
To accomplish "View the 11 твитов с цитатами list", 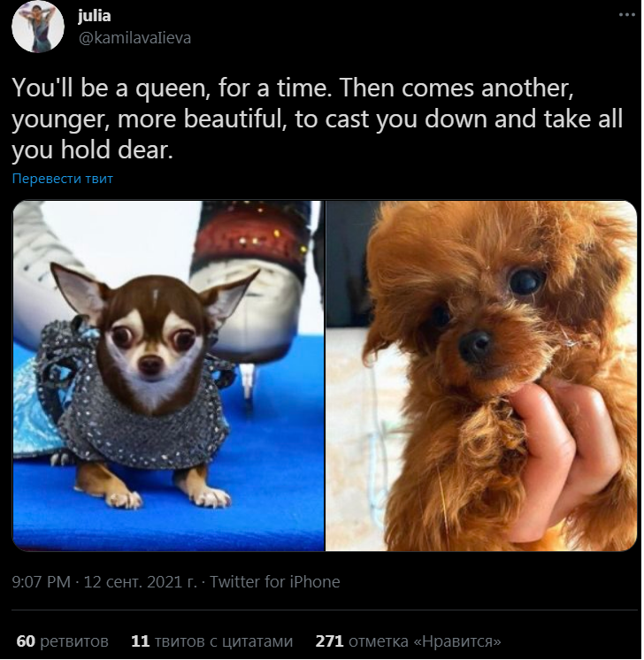I will 211,641.
